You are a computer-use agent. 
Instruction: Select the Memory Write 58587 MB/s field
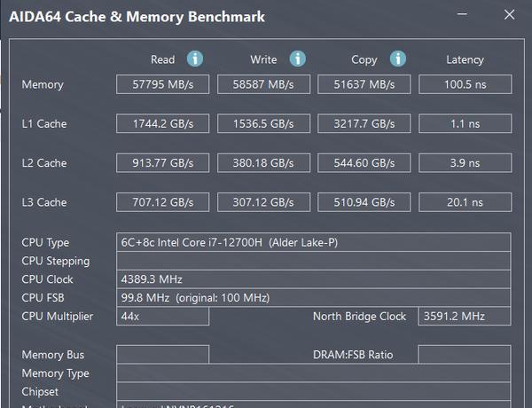(263, 84)
